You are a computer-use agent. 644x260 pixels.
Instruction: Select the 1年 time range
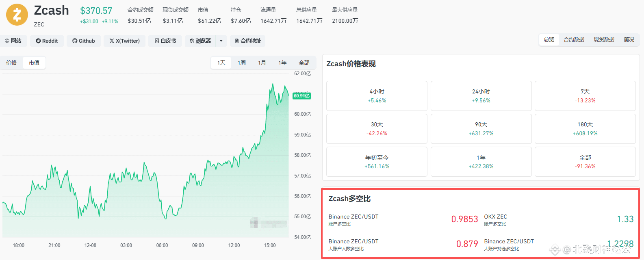click(282, 63)
